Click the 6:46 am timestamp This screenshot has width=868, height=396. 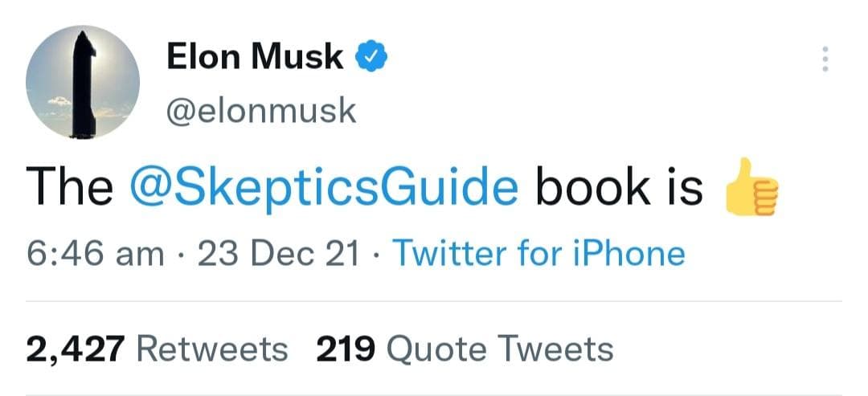coord(96,255)
